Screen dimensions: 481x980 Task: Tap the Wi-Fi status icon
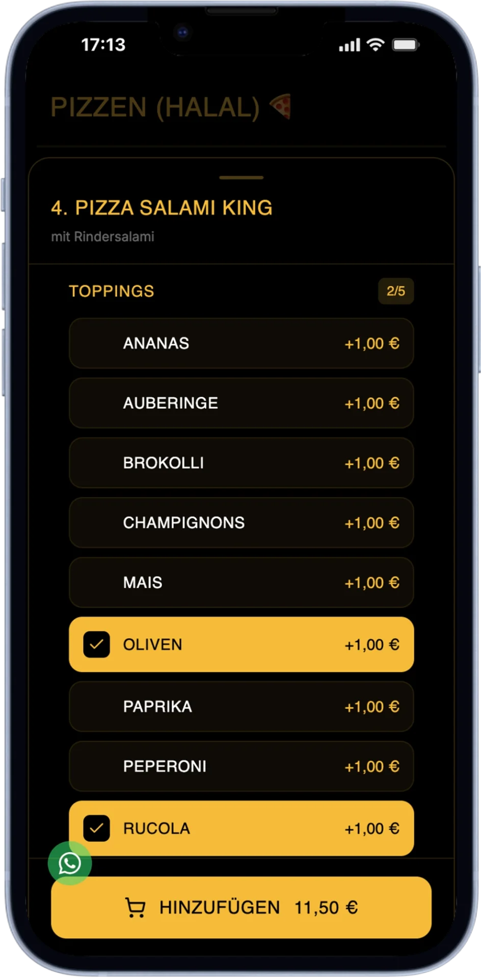376,45
